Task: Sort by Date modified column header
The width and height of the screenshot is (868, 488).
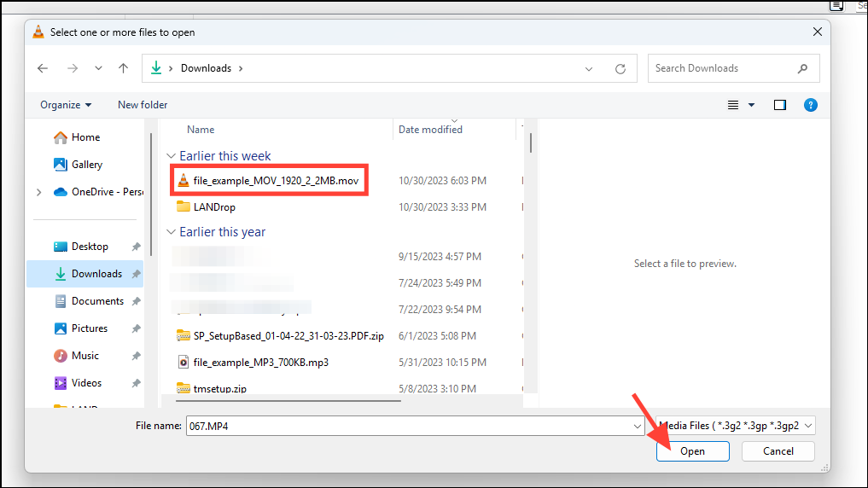Action: (431, 130)
